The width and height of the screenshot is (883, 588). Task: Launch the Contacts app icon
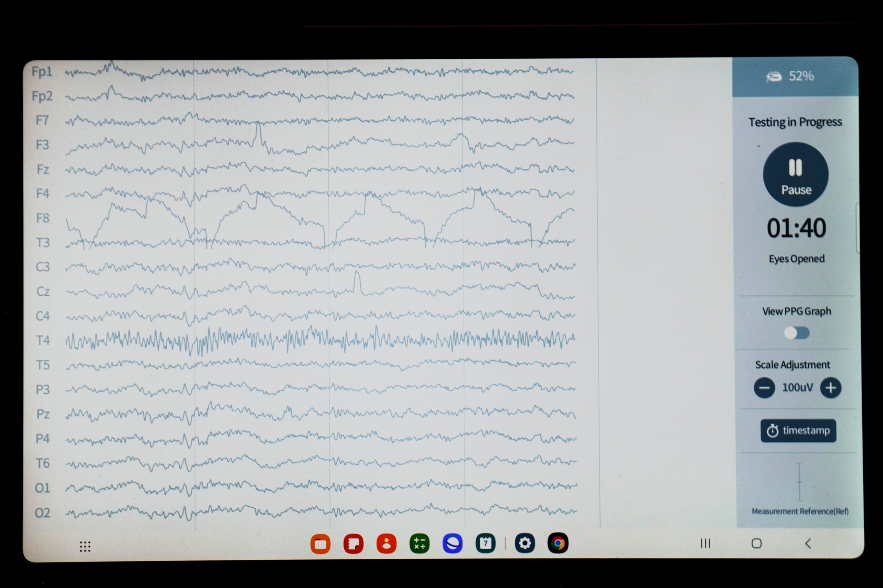click(386, 544)
